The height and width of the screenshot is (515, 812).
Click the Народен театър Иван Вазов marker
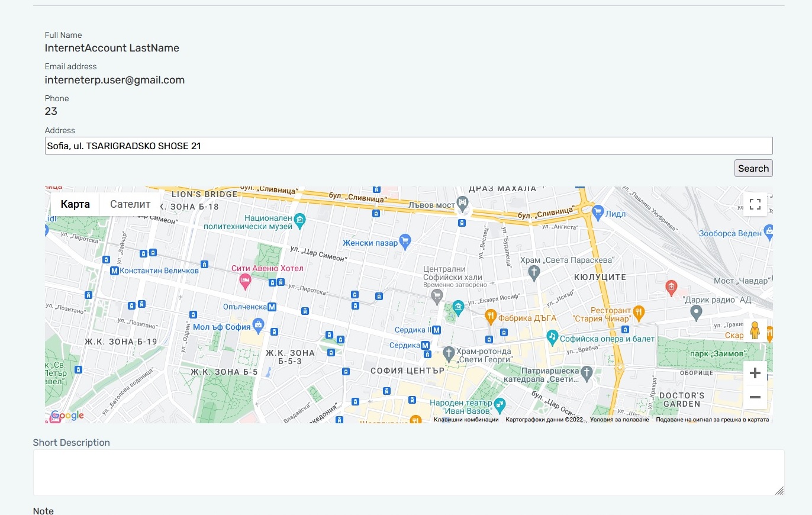(500, 405)
